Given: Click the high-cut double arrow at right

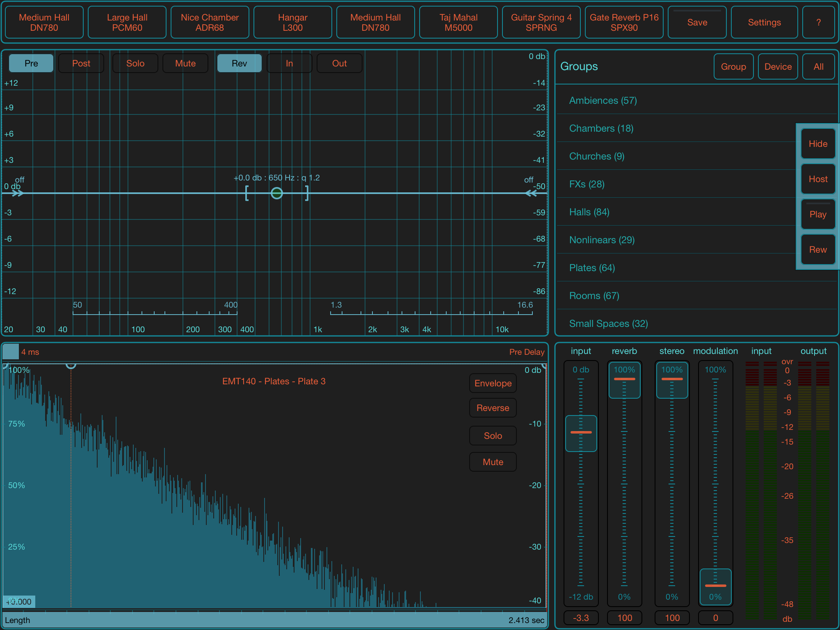Looking at the screenshot, I should pos(531,193).
